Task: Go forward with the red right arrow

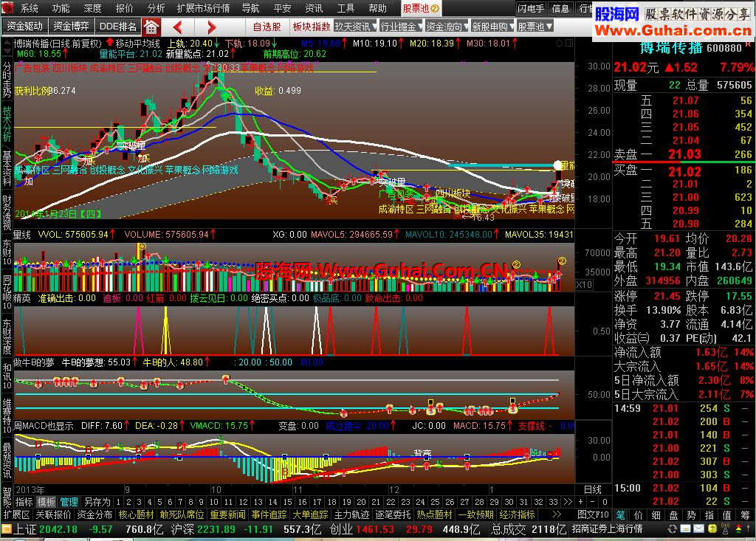Action: coord(212,27)
